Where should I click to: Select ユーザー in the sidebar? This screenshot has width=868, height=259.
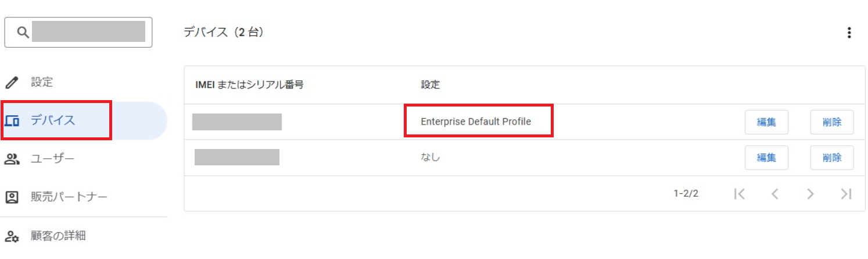tap(52, 159)
